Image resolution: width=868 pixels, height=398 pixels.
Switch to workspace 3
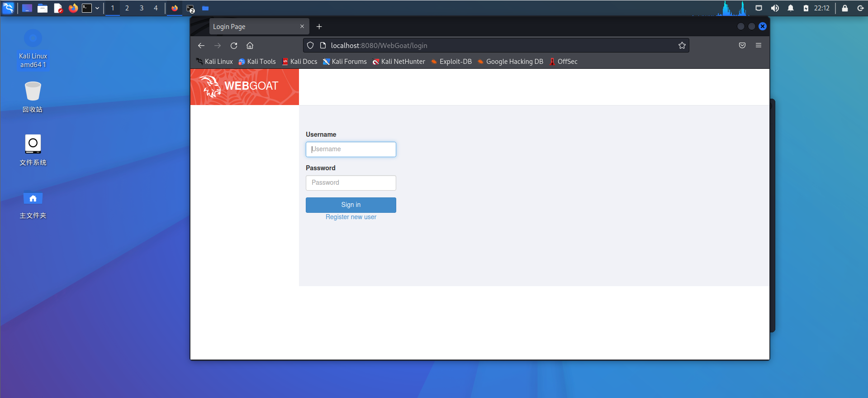click(x=142, y=8)
